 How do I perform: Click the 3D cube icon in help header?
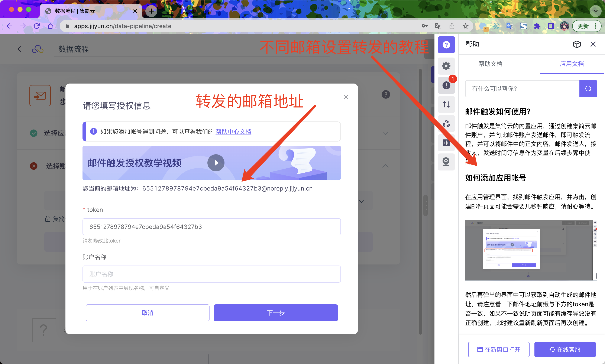577,44
